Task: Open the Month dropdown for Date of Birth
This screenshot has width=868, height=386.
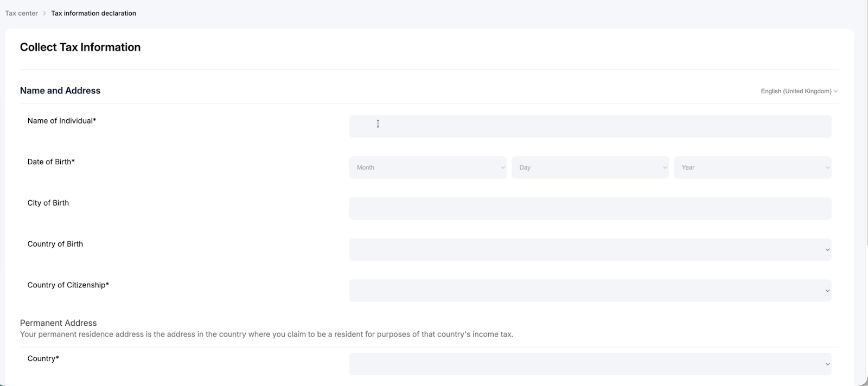Action: tap(427, 168)
